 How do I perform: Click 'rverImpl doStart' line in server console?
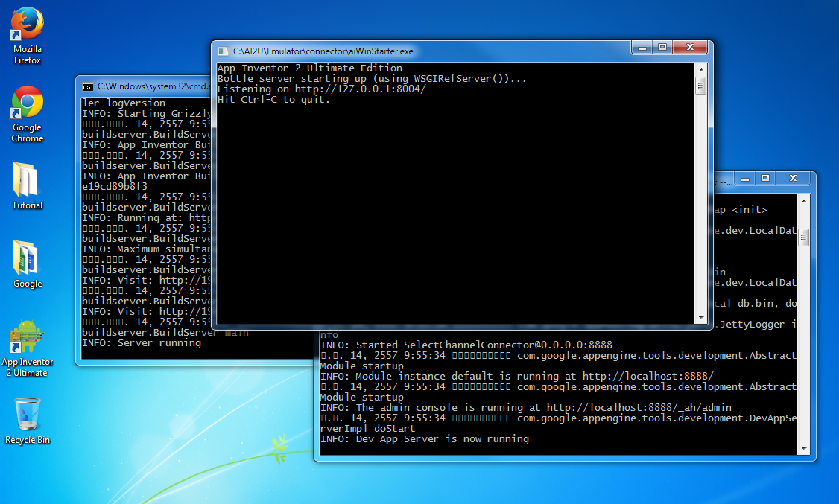(x=367, y=429)
